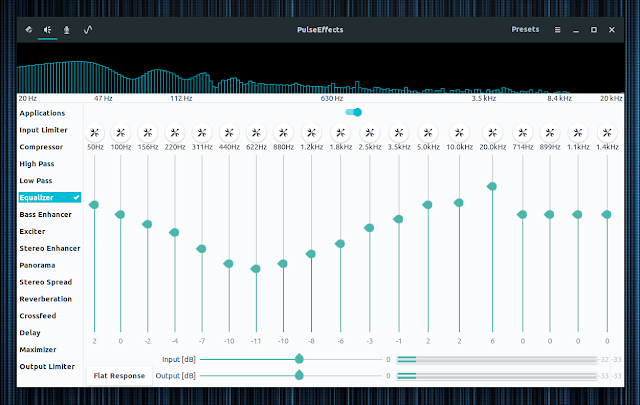
Task: Click the 311Hz band gain slider handle
Action: 201,249
